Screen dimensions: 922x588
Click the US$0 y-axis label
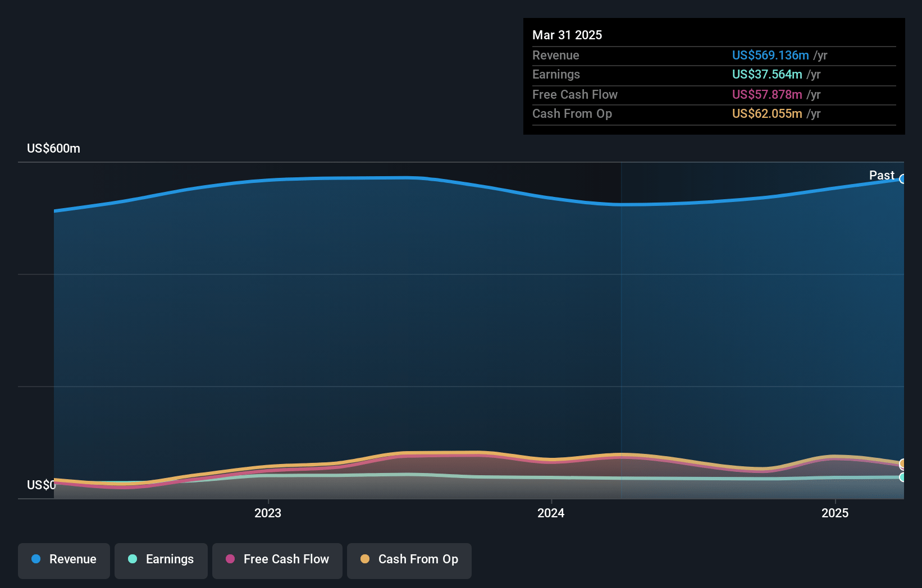(41, 485)
